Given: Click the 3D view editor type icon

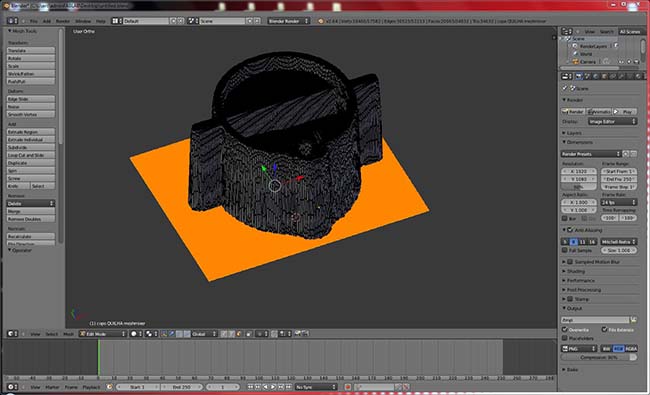Looking at the screenshot, I should pos(12,334).
